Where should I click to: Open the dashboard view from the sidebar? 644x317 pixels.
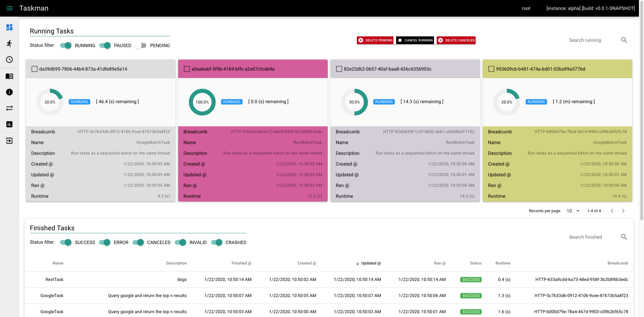pos(9,27)
